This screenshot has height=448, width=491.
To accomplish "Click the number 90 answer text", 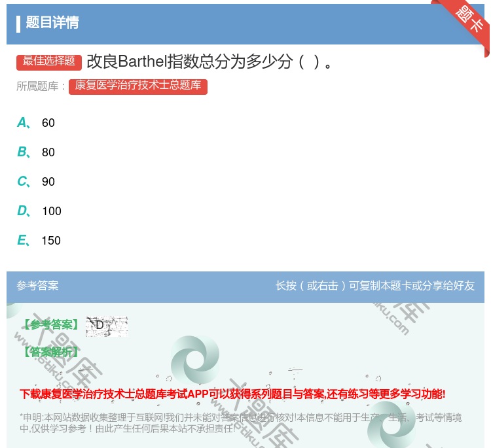I will (48, 182).
